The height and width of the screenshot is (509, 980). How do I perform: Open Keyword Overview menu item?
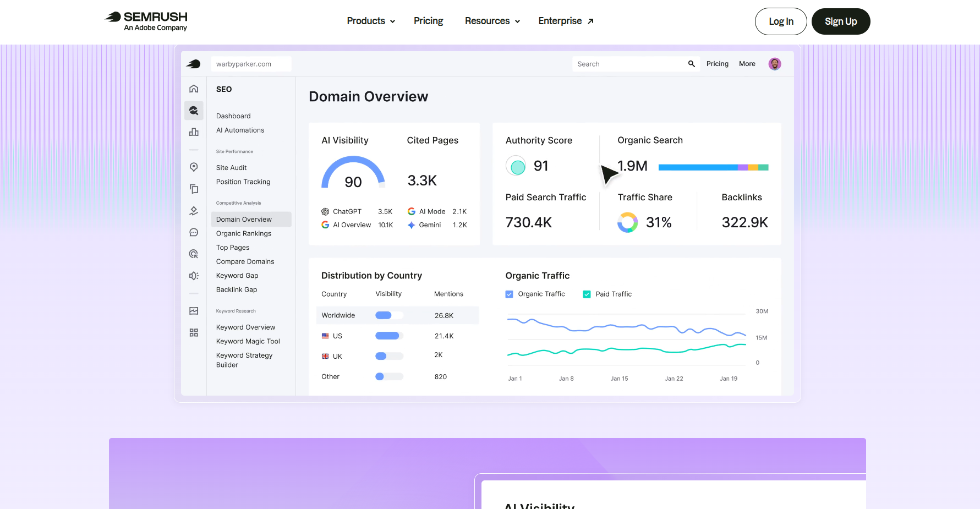click(245, 327)
